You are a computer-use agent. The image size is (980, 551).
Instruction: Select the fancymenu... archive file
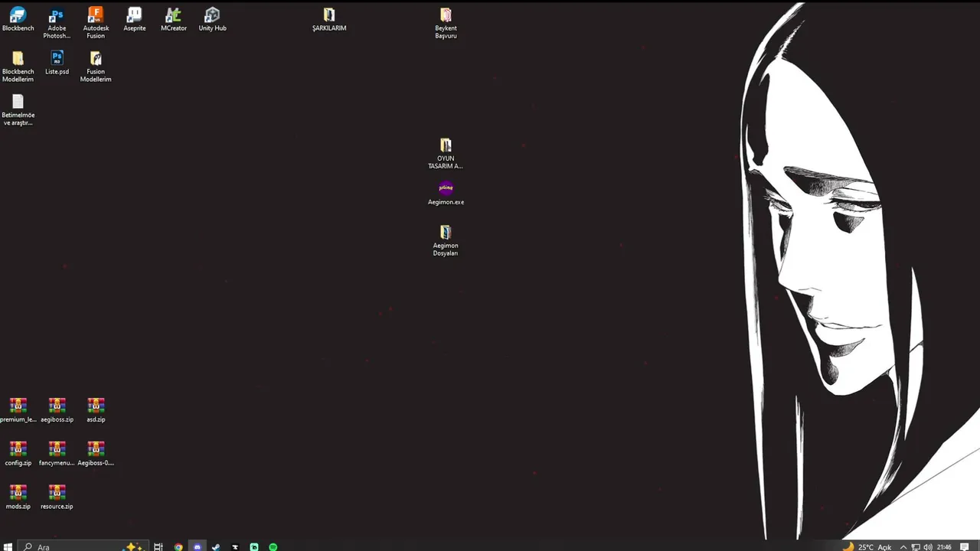57,455
